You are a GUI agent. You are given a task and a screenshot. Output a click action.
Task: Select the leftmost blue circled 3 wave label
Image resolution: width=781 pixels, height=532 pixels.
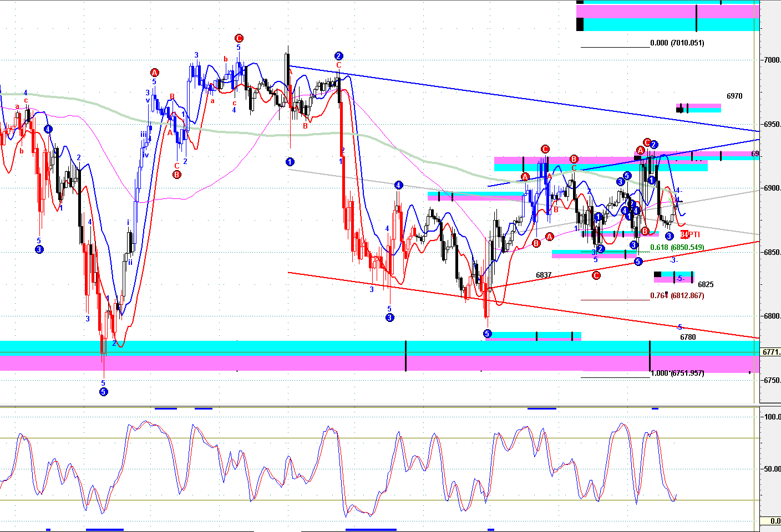[39, 249]
